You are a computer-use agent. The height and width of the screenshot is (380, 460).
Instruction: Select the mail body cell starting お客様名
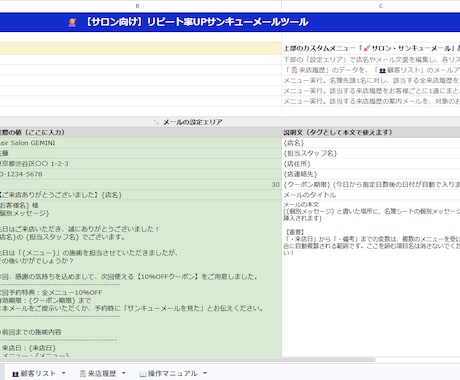coord(141,278)
